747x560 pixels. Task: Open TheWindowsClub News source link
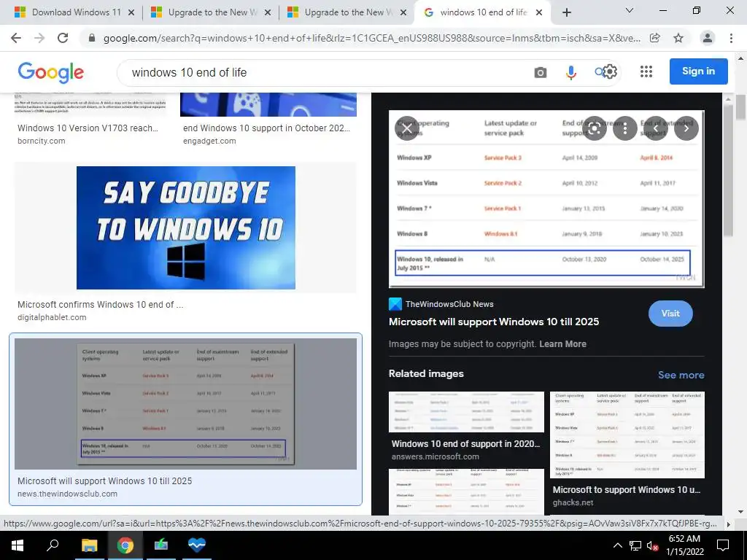[x=441, y=304]
